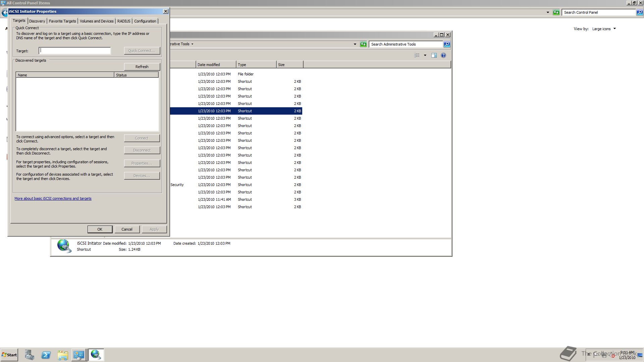This screenshot has width=644, height=362.
Task: Open the Control Panel address bar dropdown
Action: (x=548, y=12)
